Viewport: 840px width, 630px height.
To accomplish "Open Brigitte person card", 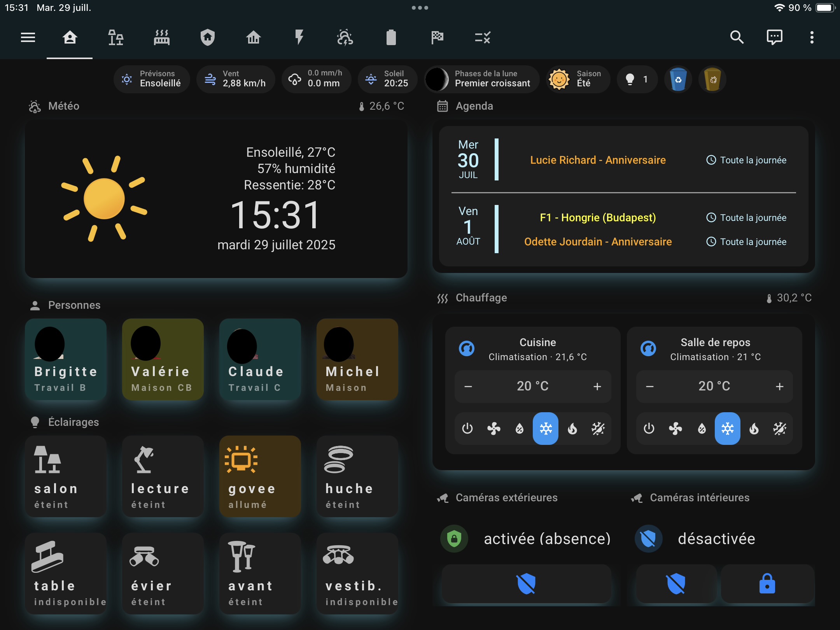I will (65, 359).
